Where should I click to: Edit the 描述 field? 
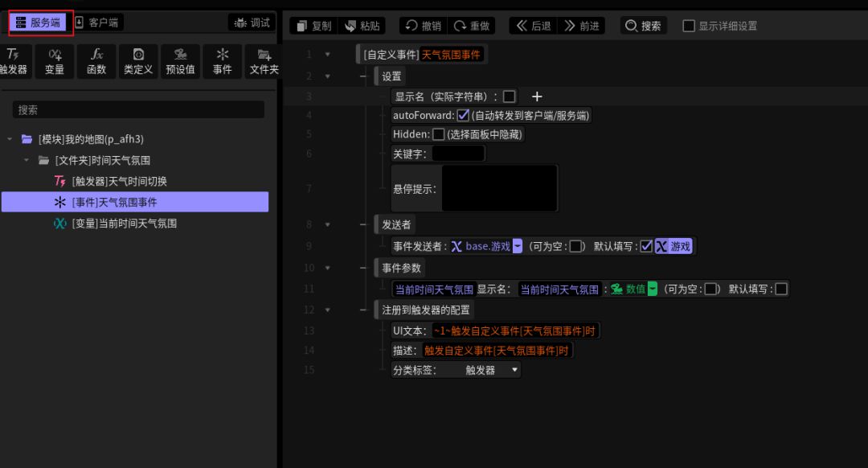(x=496, y=351)
